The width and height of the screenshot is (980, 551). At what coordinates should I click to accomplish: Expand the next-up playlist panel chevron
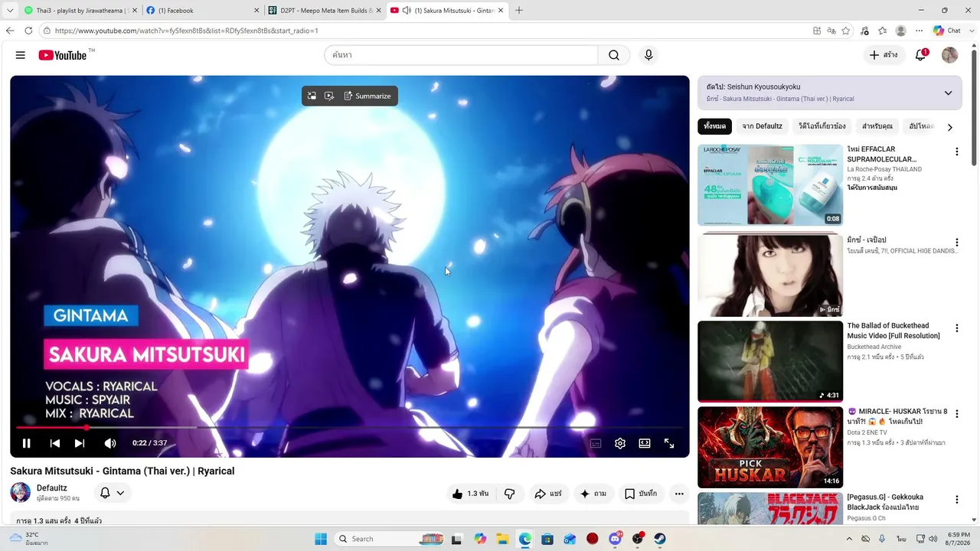point(948,93)
